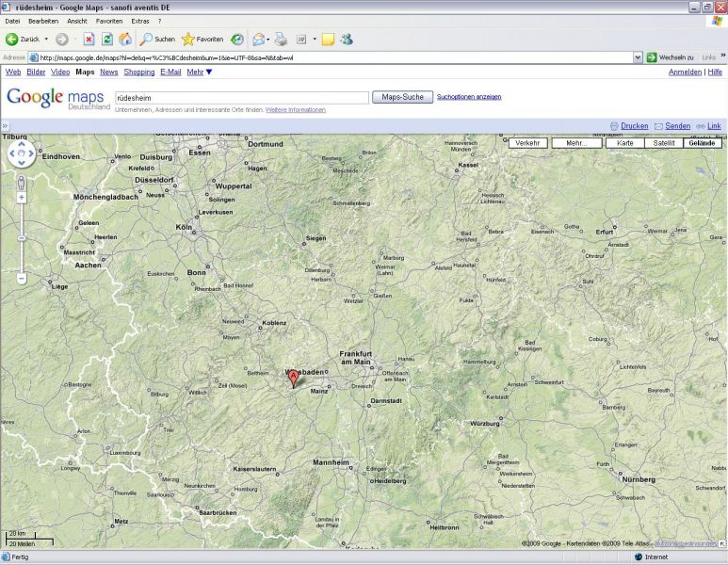Viewport: 728px width, 565px height.
Task: Click the Messenger people toolbar icon
Action: click(x=347, y=40)
